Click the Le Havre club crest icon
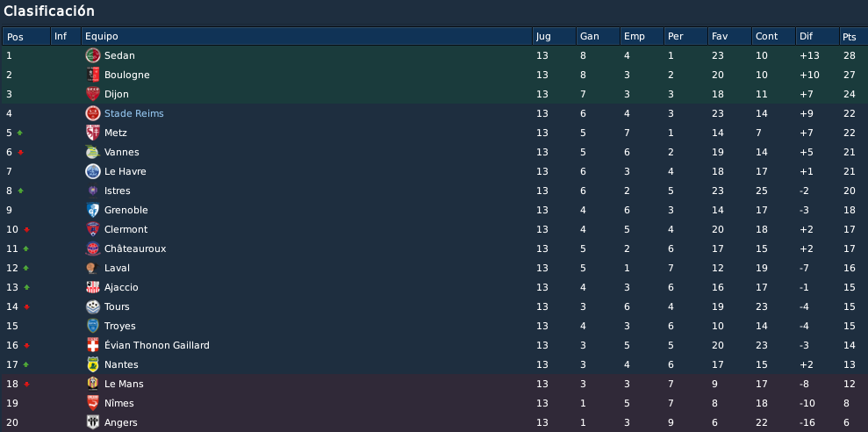This screenshot has width=868, height=432. pyautogui.click(x=92, y=171)
